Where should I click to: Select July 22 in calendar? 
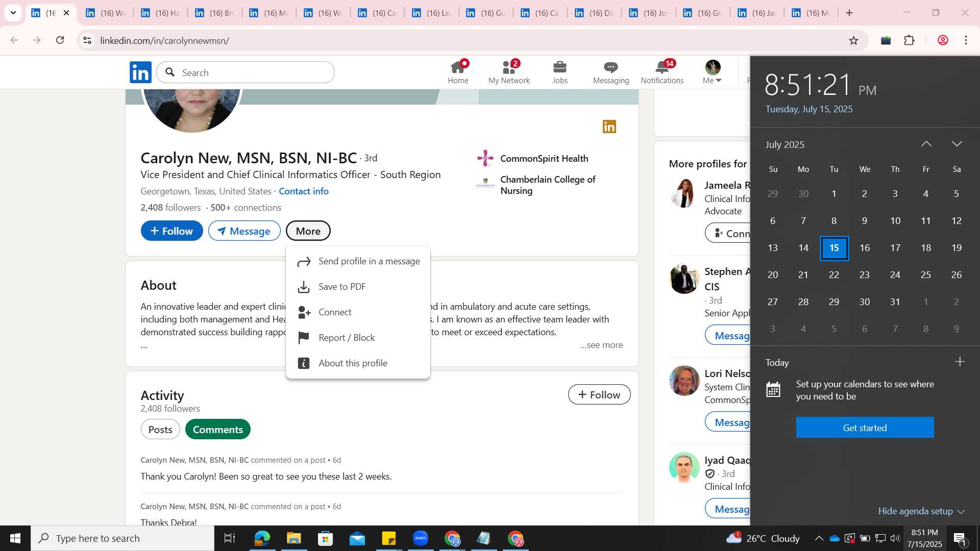834,275
